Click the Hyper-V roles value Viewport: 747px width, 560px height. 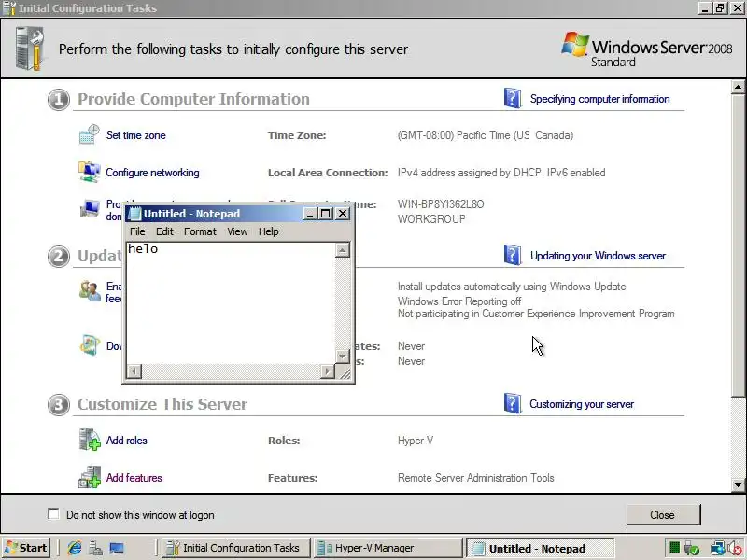tap(416, 441)
